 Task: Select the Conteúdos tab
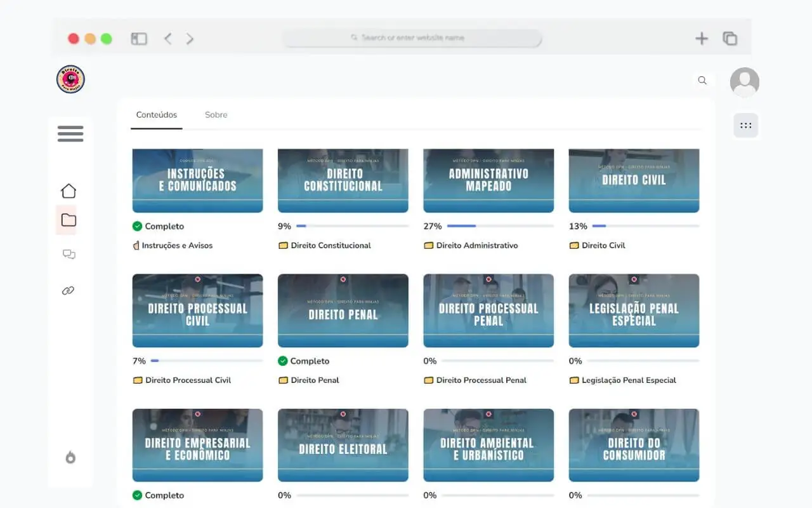[x=157, y=115]
